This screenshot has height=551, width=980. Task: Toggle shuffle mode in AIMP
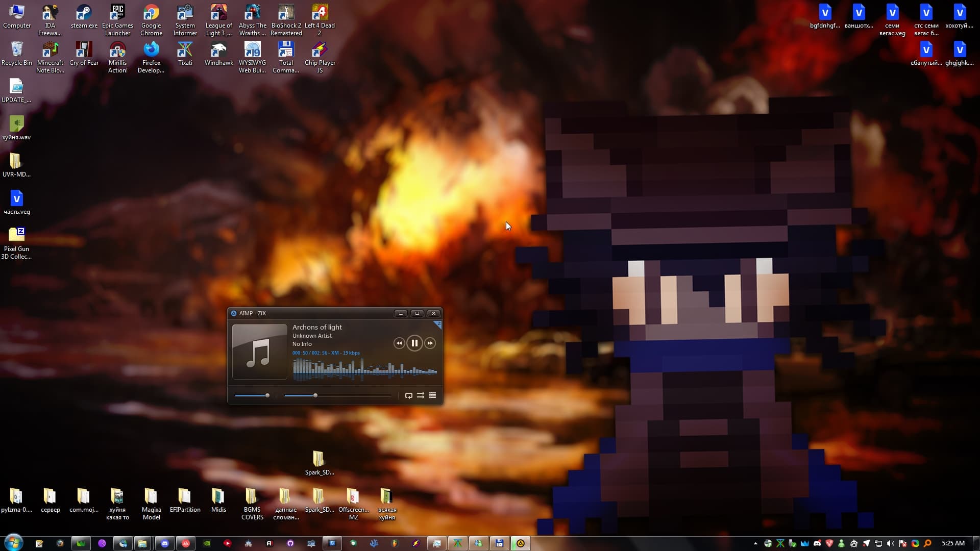click(420, 395)
